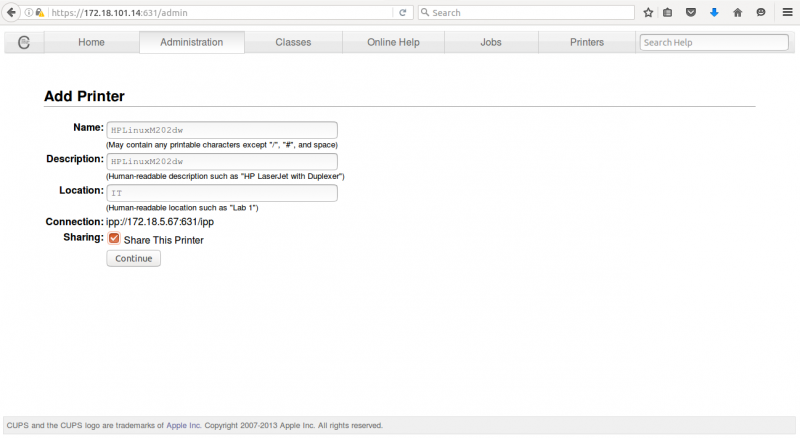Click the Search Help box
800x438 pixels.
(x=714, y=42)
